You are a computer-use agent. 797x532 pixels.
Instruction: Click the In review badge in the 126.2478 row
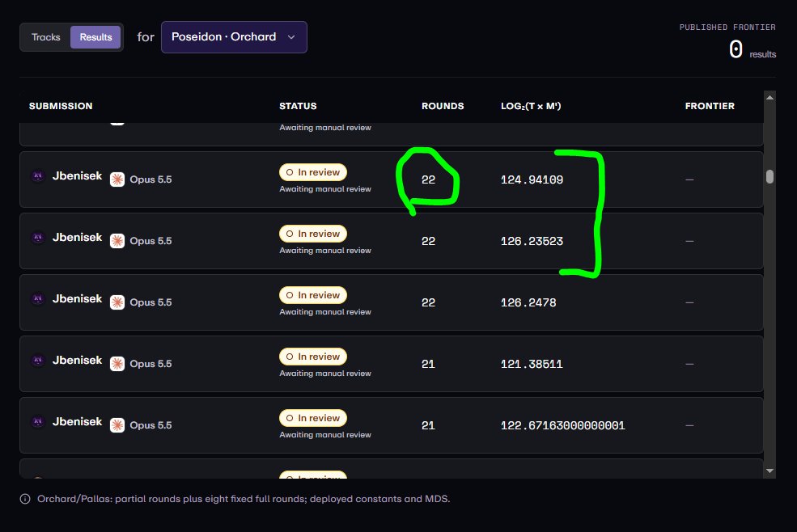pyautogui.click(x=313, y=295)
